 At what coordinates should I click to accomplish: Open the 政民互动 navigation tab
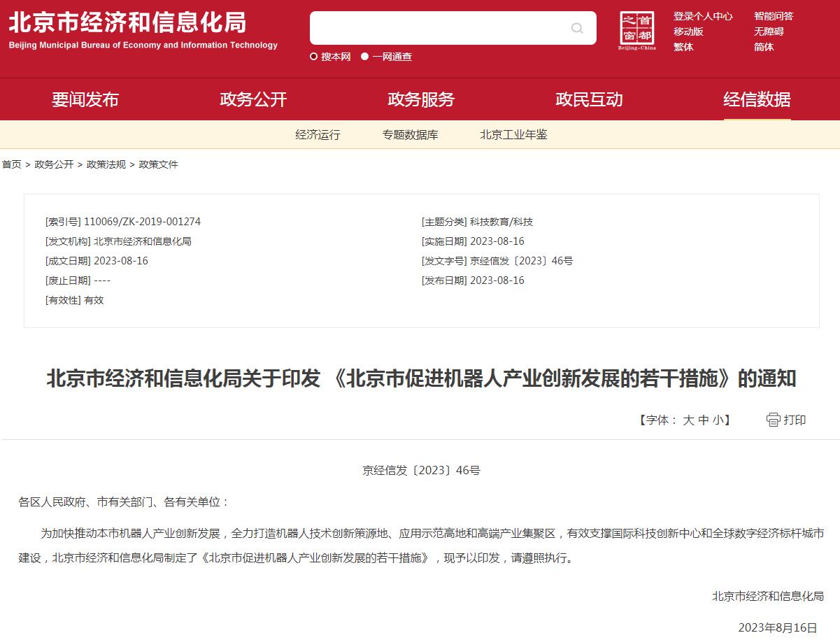click(589, 99)
